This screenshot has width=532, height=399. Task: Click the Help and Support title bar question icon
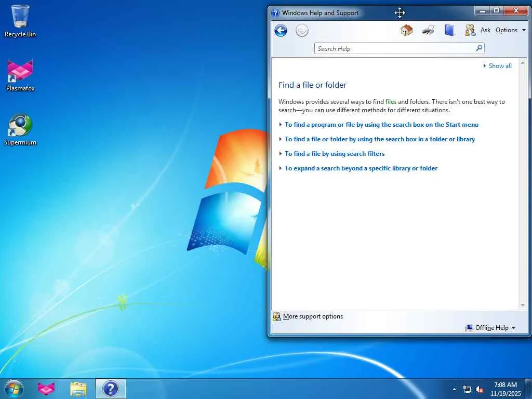[275, 13]
